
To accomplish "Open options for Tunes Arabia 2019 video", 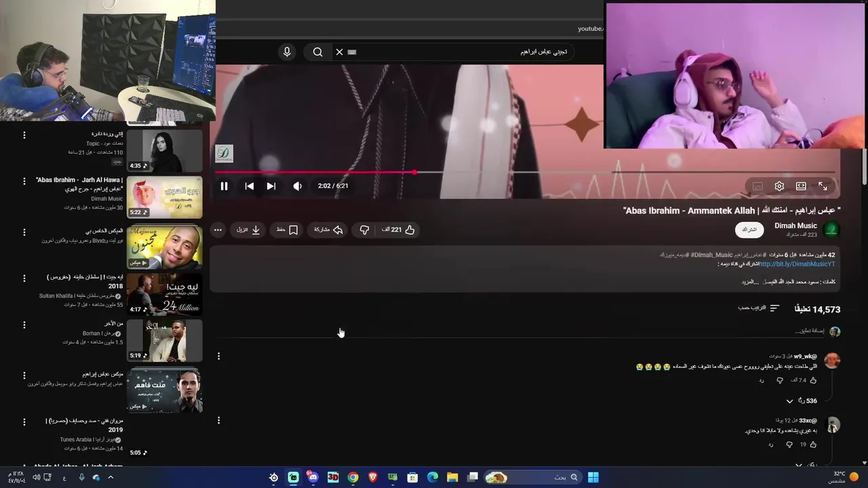I will coord(24,422).
